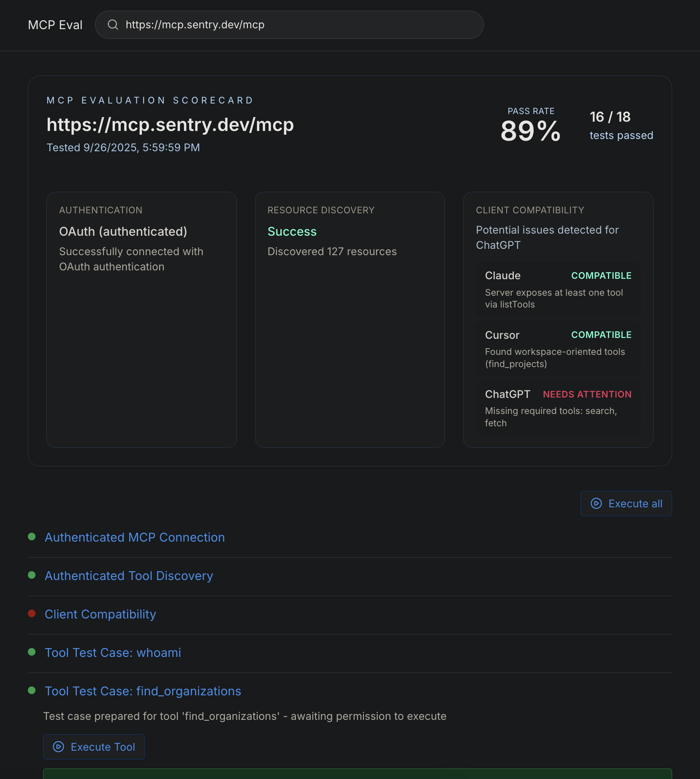Click the search magnifier icon

click(113, 25)
